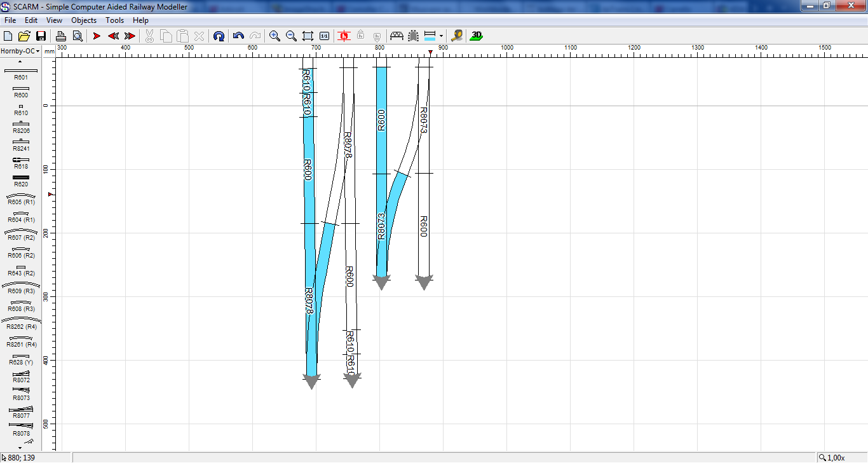Image resolution: width=868 pixels, height=463 pixels.
Task: Fit the layout to window
Action: [308, 36]
